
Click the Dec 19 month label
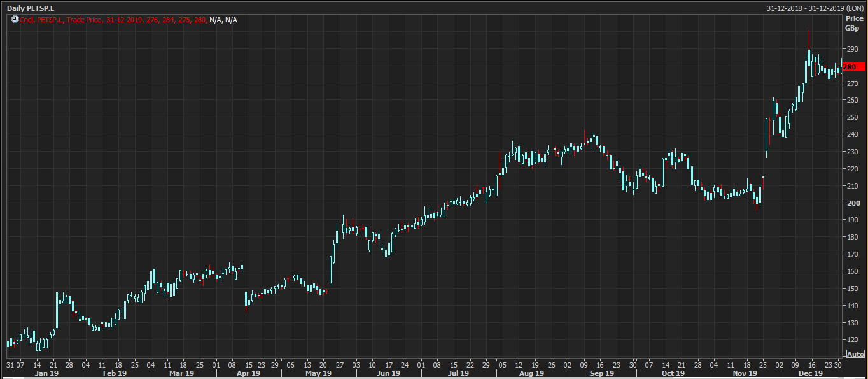(x=811, y=374)
